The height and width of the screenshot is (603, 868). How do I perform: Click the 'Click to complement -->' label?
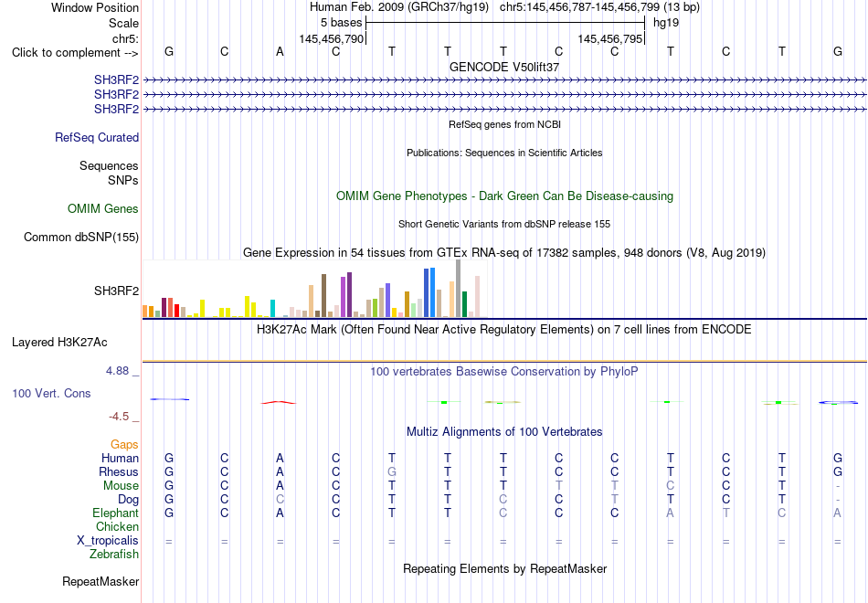point(75,53)
